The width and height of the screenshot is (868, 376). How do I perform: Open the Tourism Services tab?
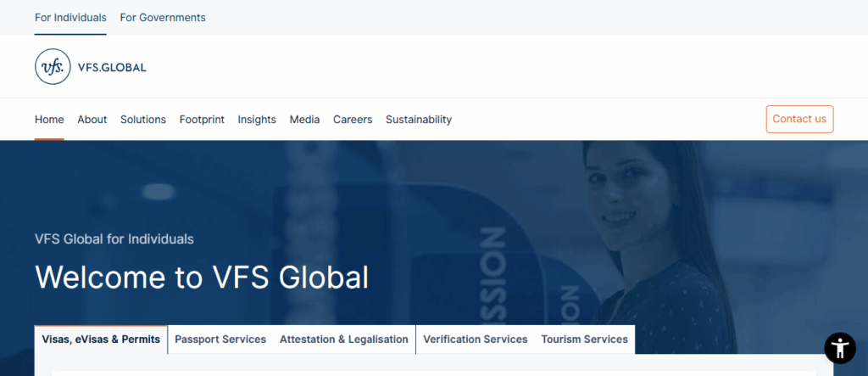(x=585, y=340)
